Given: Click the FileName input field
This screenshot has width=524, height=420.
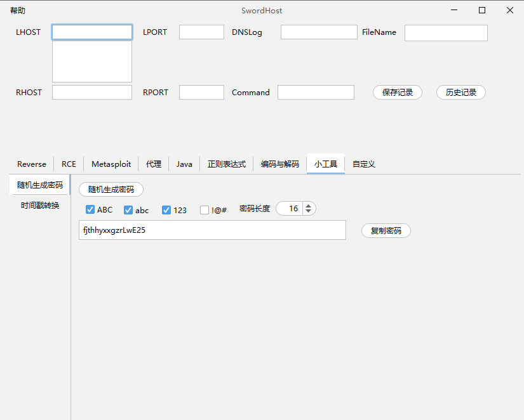Looking at the screenshot, I should [x=446, y=33].
